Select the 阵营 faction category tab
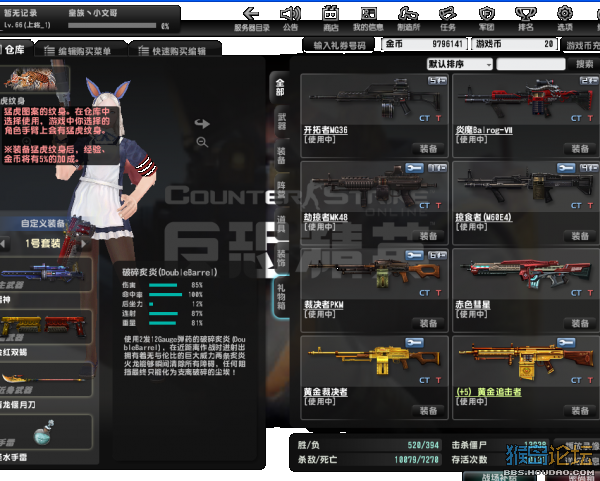 281,190
